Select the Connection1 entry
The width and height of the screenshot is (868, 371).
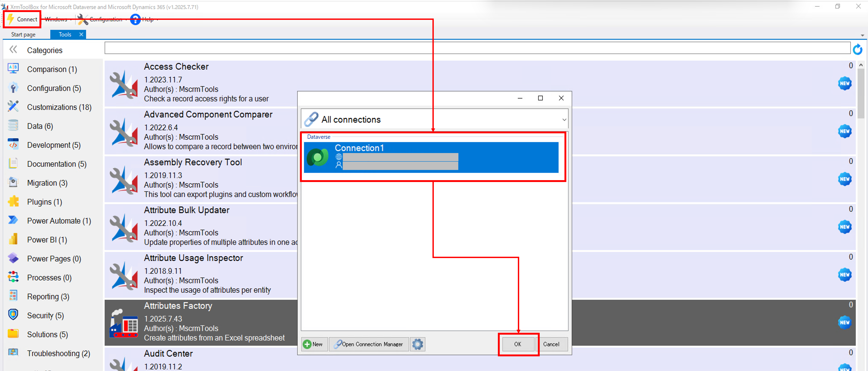tap(431, 157)
